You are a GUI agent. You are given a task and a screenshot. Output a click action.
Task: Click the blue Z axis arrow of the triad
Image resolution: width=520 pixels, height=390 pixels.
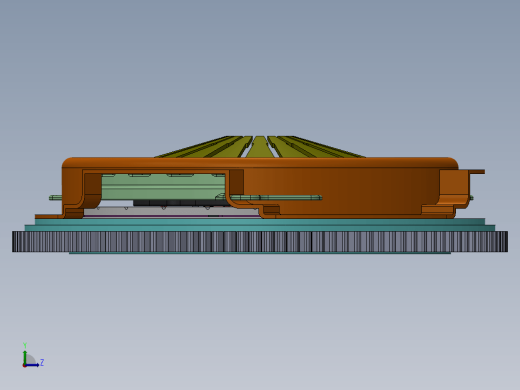pos(32,365)
